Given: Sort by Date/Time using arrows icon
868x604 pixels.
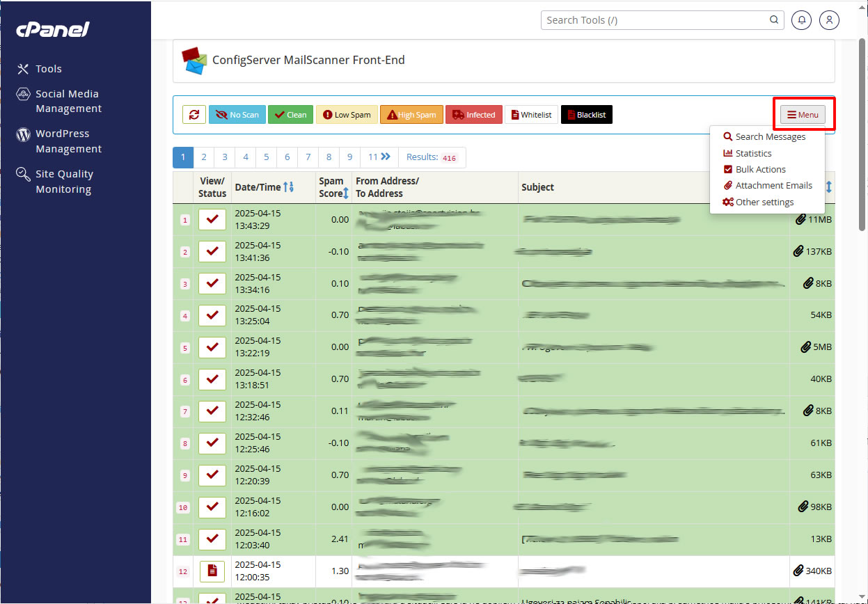Looking at the screenshot, I should tap(289, 187).
